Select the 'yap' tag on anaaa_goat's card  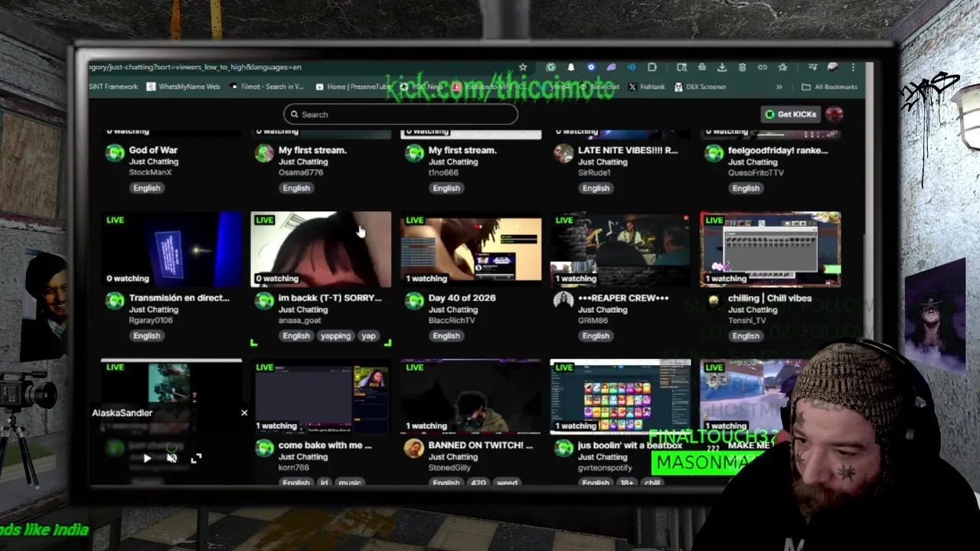(x=368, y=336)
